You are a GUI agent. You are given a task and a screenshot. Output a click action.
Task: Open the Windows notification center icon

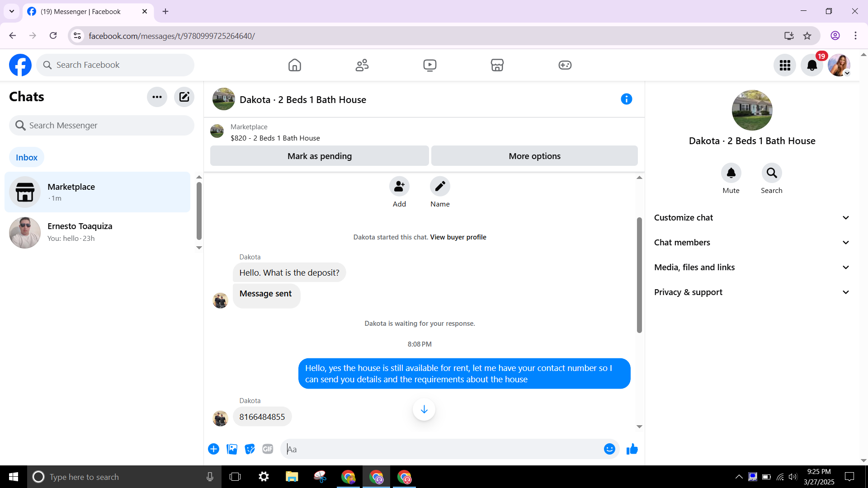coord(849,477)
